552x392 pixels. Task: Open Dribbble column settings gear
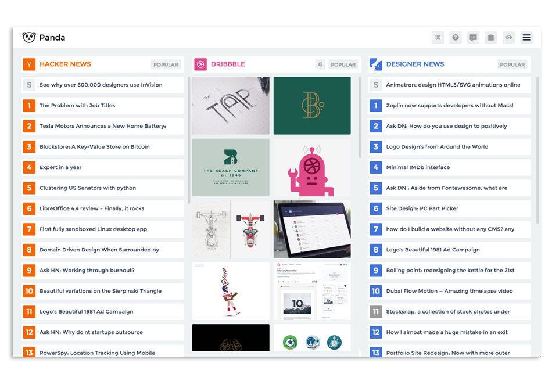(320, 64)
